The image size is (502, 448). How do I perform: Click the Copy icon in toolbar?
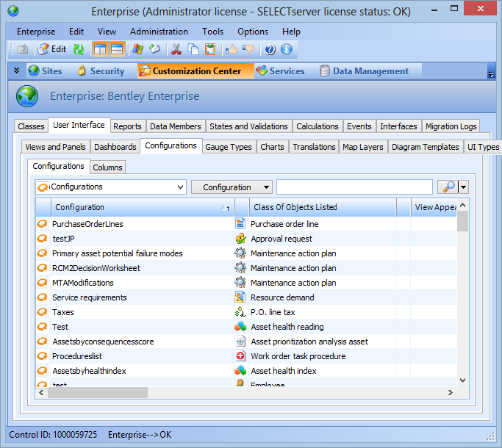click(x=193, y=49)
